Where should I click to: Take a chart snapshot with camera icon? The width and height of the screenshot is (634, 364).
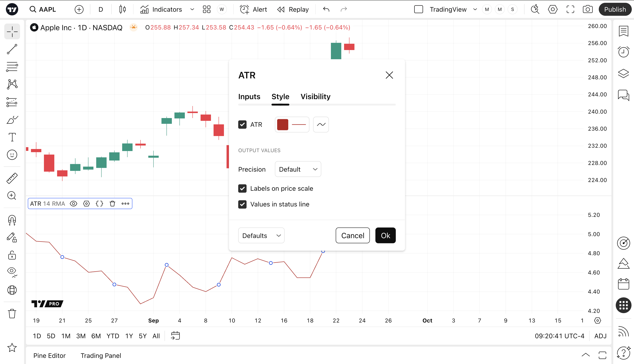(587, 9)
